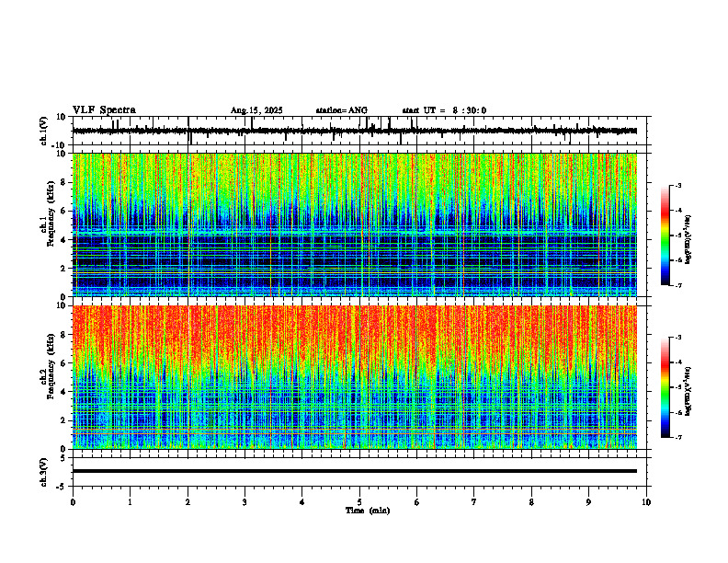
Task: Click the ch.1 "Frequency (kHz)" axis label
Action: (51, 213)
